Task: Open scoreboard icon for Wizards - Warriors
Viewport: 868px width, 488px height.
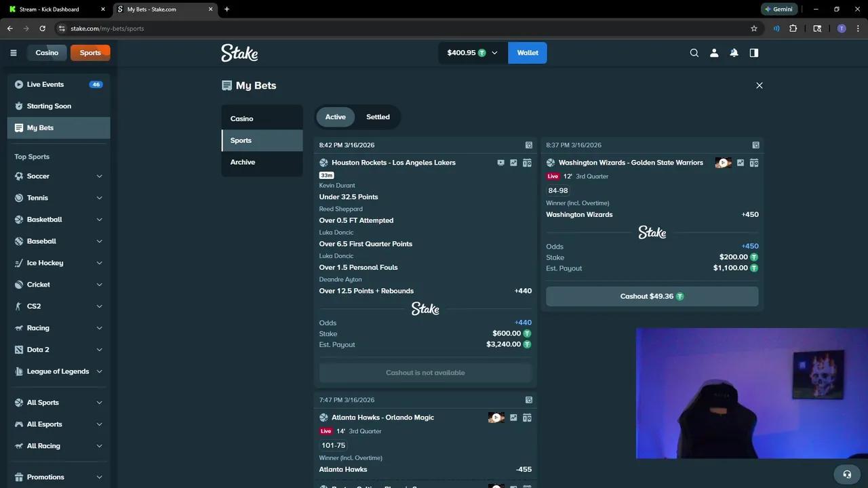Action: click(x=754, y=163)
